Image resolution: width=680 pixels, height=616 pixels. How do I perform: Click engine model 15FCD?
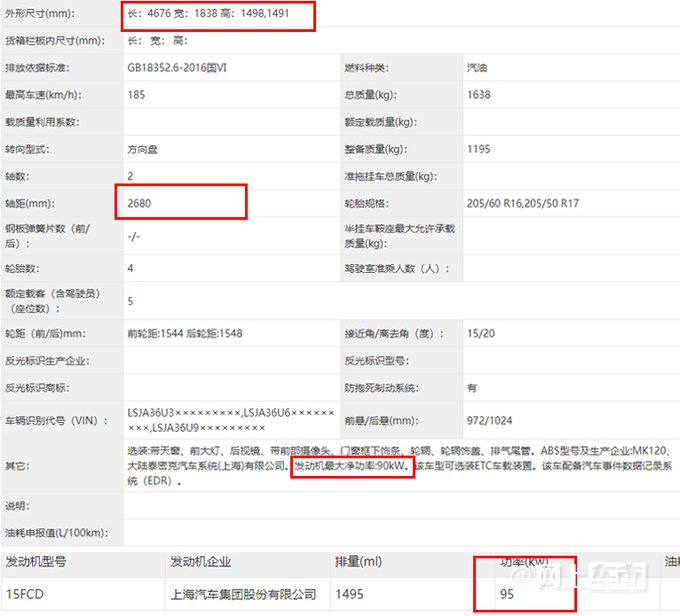25,594
